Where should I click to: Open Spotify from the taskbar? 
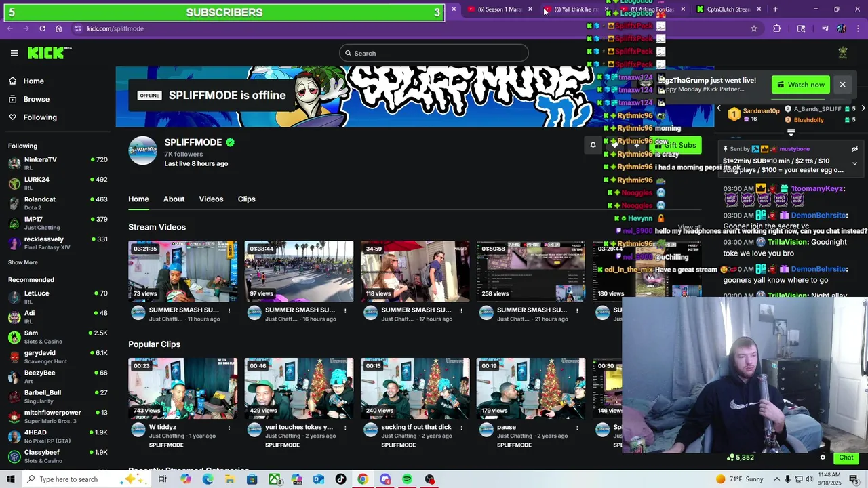[x=407, y=479]
